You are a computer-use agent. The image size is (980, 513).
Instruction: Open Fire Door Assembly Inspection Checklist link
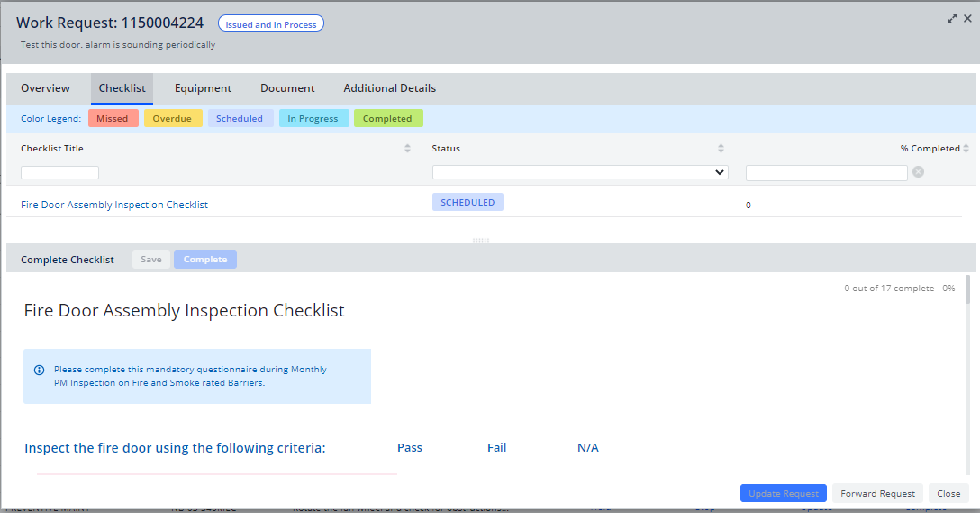click(x=114, y=205)
